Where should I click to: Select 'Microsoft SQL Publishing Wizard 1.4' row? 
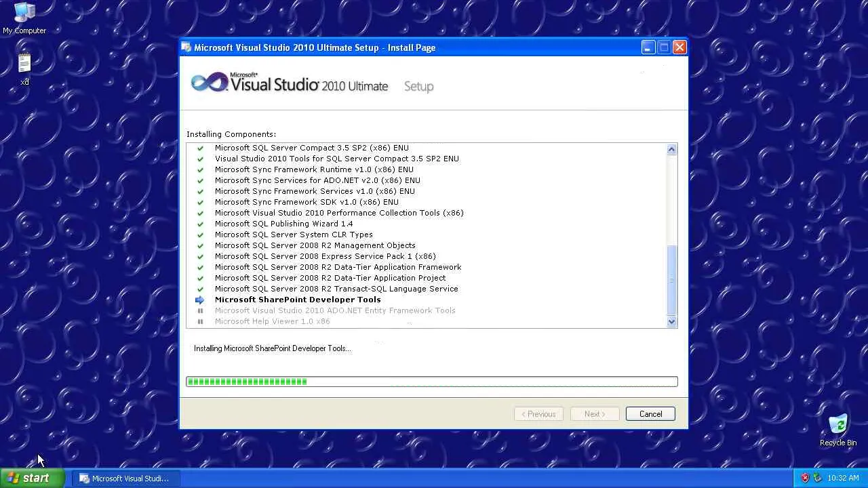(x=283, y=224)
